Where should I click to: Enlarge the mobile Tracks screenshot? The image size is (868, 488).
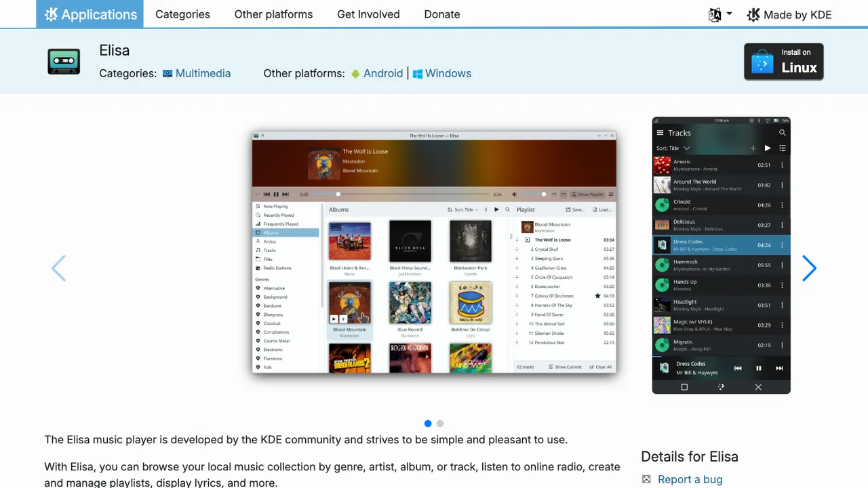click(x=722, y=256)
